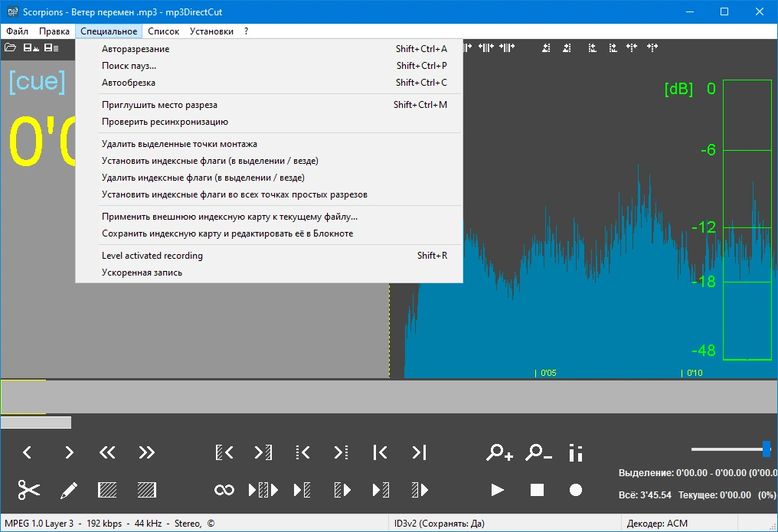Screen dimensions: 778x532
Task: Stop playback with the square Stop button
Action: pyautogui.click(x=537, y=491)
